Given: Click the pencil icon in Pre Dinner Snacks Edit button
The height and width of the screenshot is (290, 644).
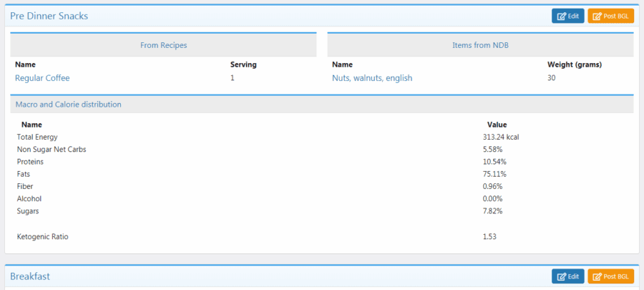Looking at the screenshot, I should [x=562, y=16].
